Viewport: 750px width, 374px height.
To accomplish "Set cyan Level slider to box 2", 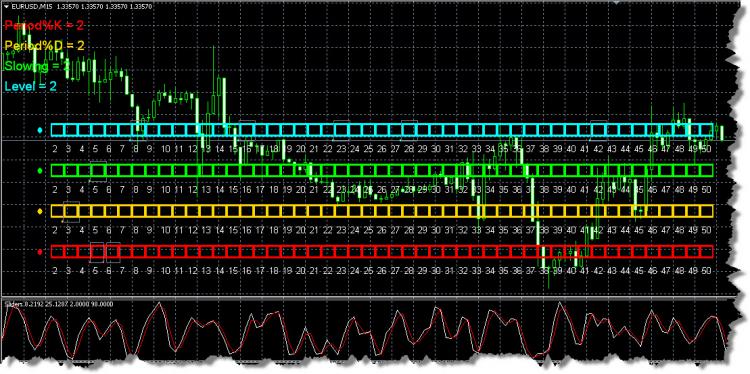I will pos(57,130).
